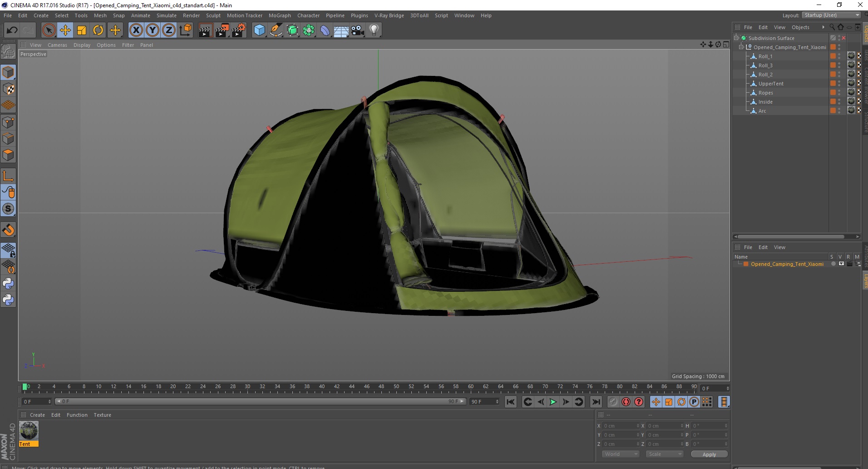Image resolution: width=868 pixels, height=469 pixels.
Task: Toggle X axis lock
Action: click(136, 30)
